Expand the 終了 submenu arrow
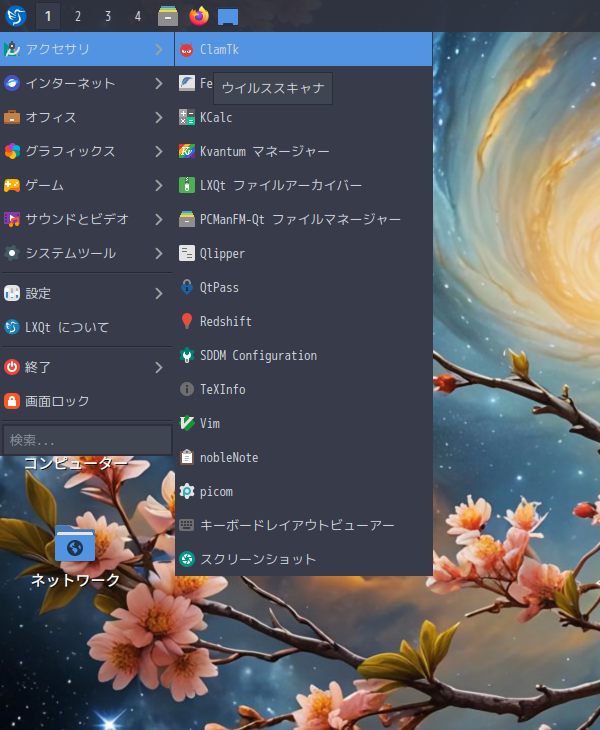Image resolution: width=600 pixels, height=730 pixels. point(159,367)
